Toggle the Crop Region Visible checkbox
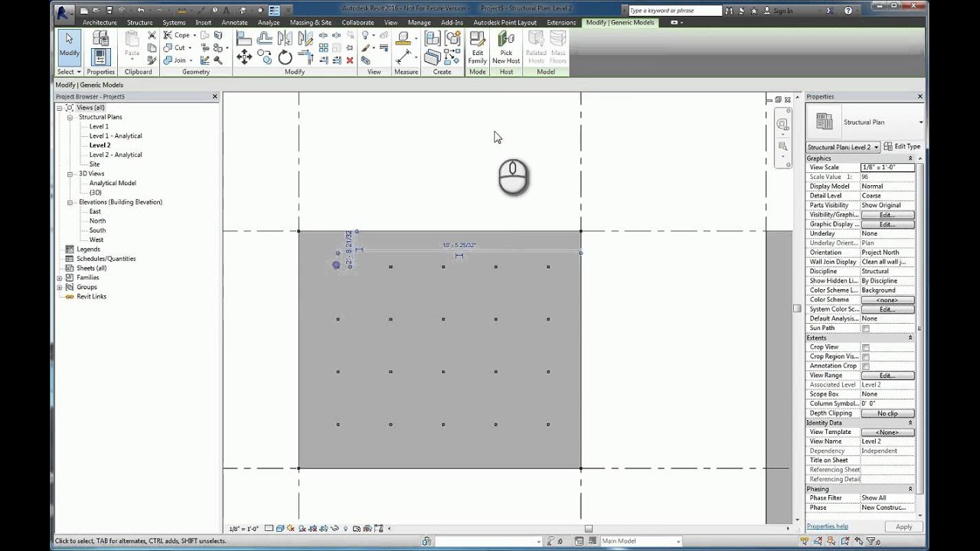 tap(866, 357)
